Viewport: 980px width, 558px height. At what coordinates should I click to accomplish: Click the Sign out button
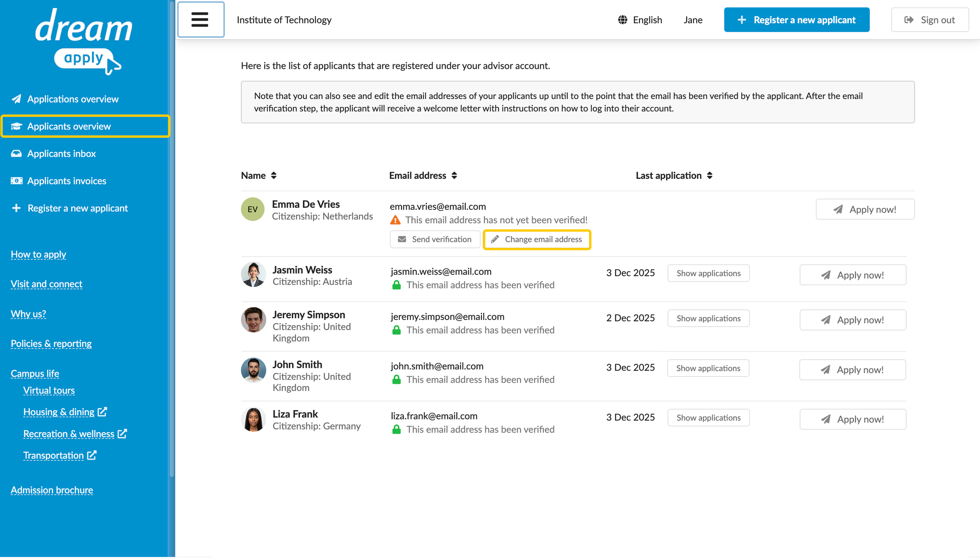(x=930, y=20)
